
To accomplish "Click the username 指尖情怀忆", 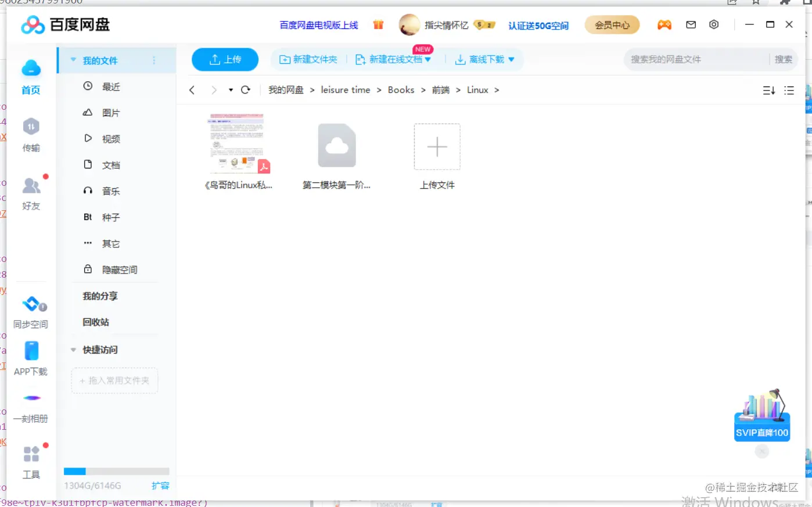I will click(x=446, y=25).
